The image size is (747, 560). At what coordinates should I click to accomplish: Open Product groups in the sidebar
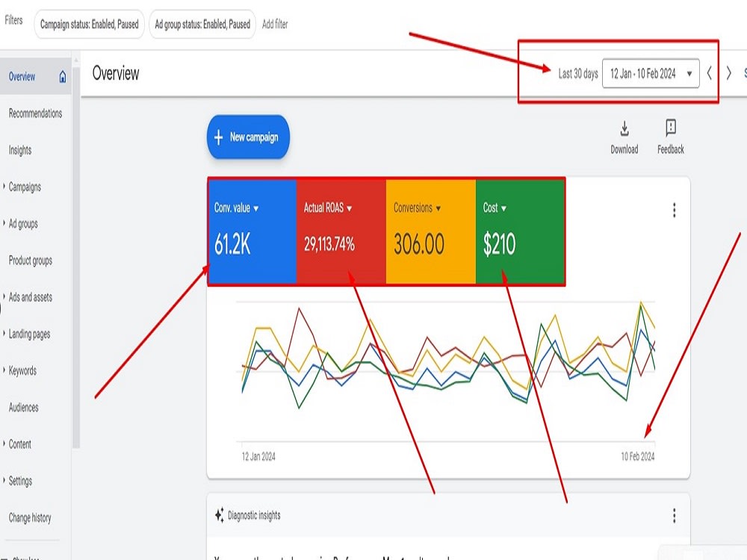pos(31,261)
